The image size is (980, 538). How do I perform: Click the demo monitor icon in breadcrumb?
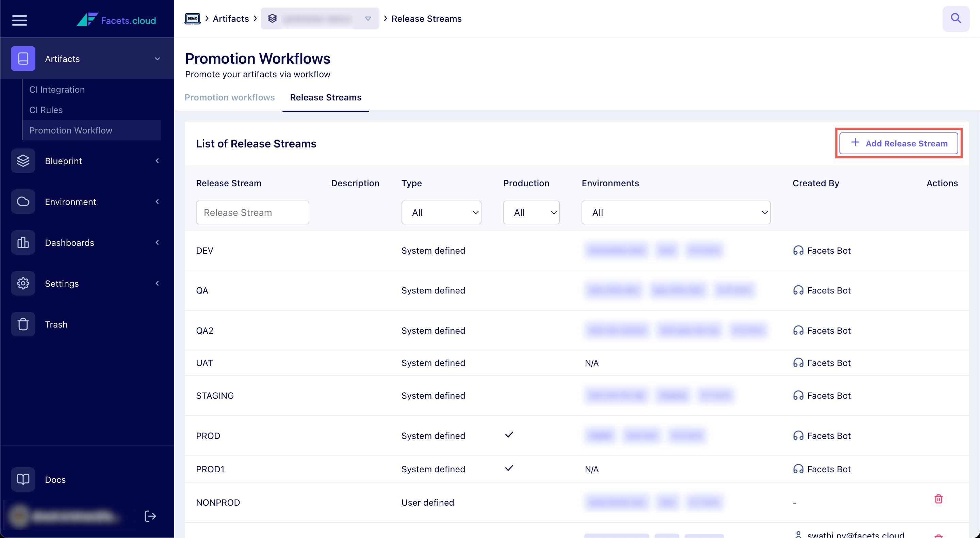point(192,18)
